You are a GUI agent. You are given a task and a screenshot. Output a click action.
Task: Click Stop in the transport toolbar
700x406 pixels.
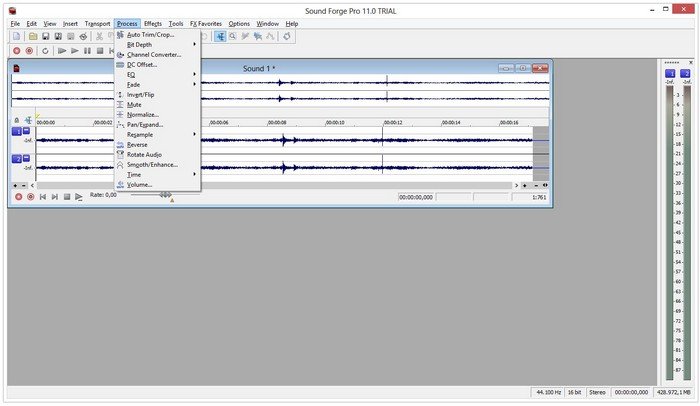coord(100,51)
